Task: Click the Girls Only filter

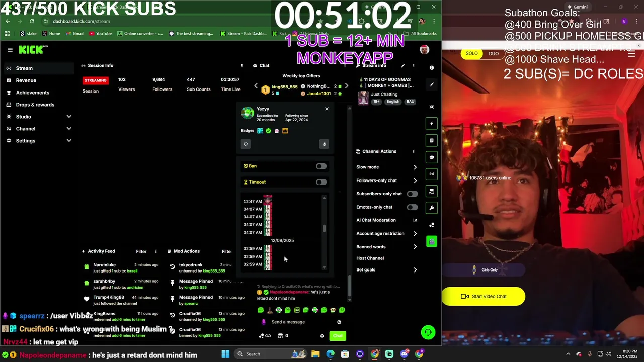Action: [484, 270]
